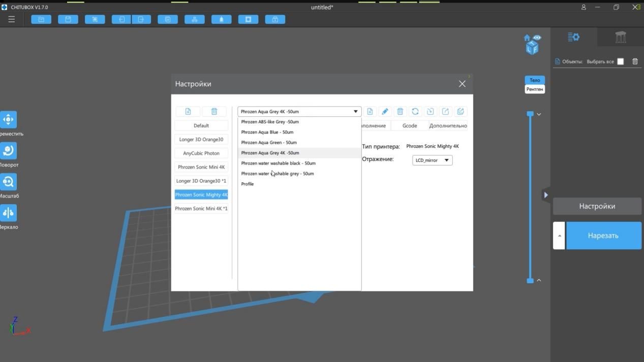Click the pencil edit profile icon
This screenshot has height=362, width=644.
[385, 112]
